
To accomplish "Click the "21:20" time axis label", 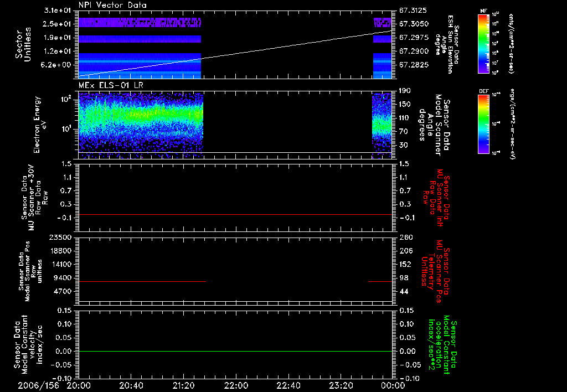I will point(184,385).
